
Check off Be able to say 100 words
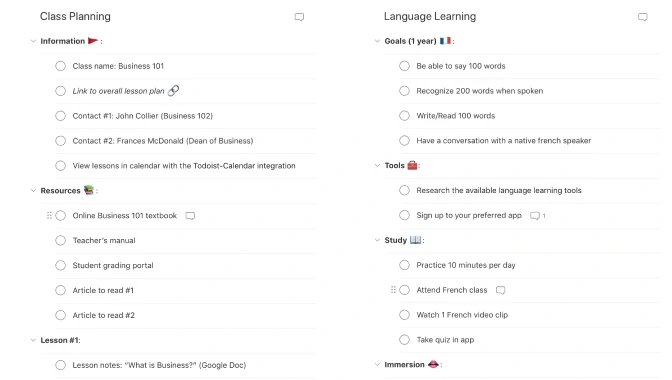point(404,66)
